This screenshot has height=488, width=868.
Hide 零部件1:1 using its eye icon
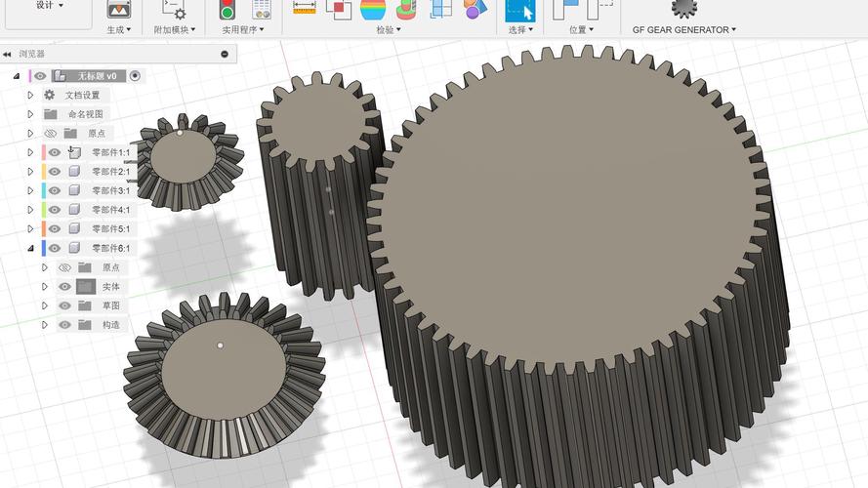tap(55, 152)
